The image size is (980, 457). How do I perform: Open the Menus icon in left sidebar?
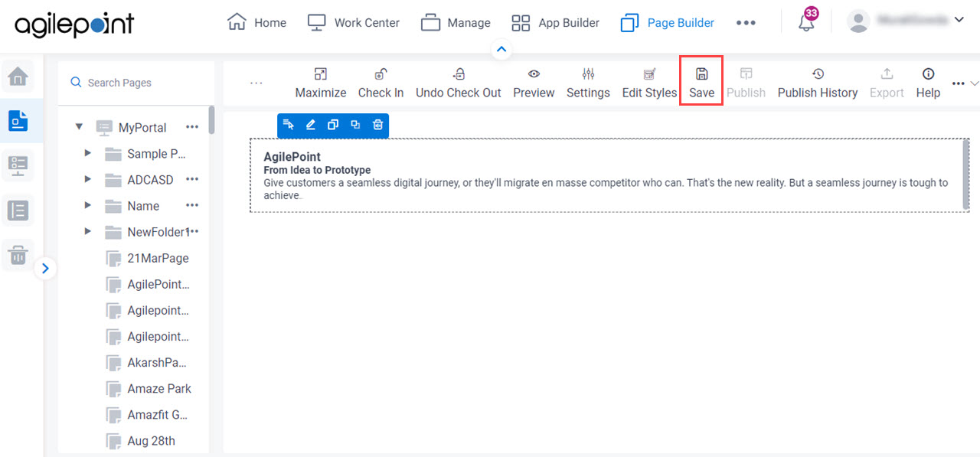(x=18, y=165)
